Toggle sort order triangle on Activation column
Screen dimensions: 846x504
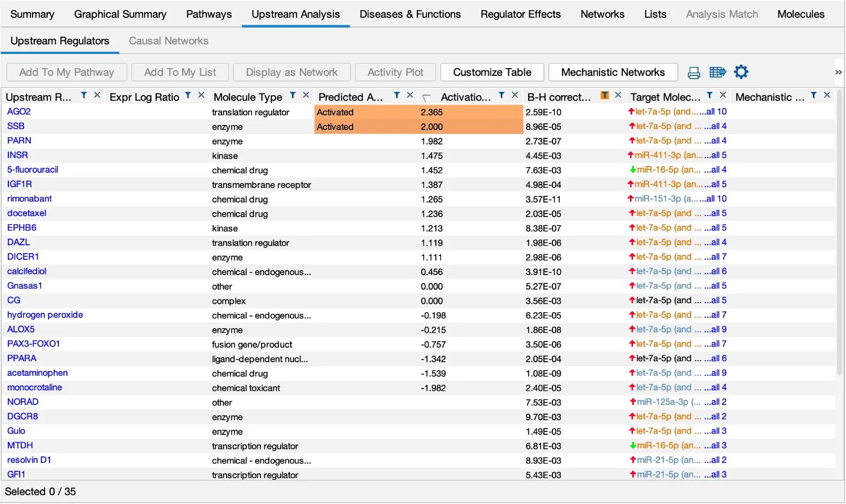coord(426,97)
